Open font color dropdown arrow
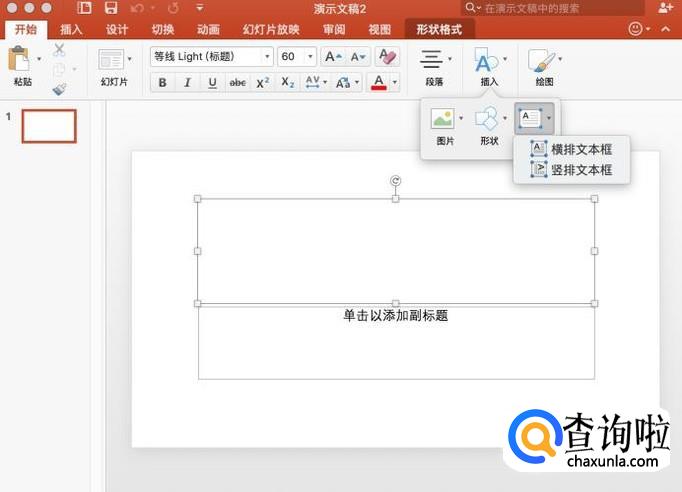The width and height of the screenshot is (682, 492). 394,82
